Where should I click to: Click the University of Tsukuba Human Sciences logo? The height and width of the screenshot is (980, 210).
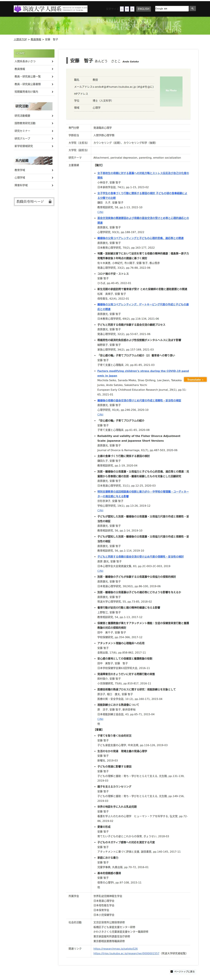(50, 9)
